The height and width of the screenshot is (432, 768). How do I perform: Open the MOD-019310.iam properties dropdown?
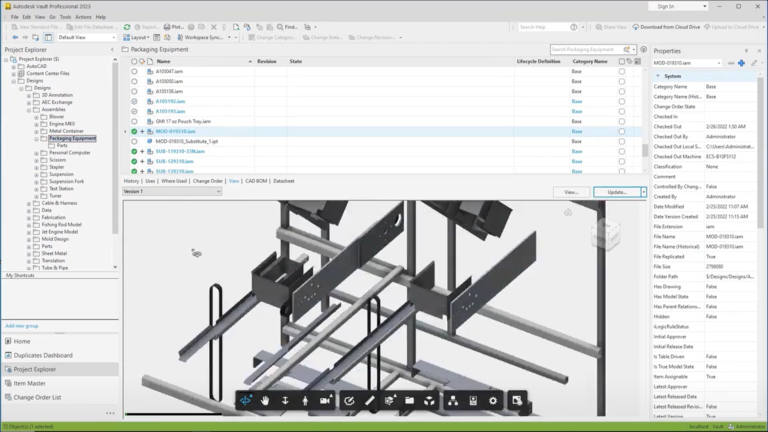click(719, 63)
